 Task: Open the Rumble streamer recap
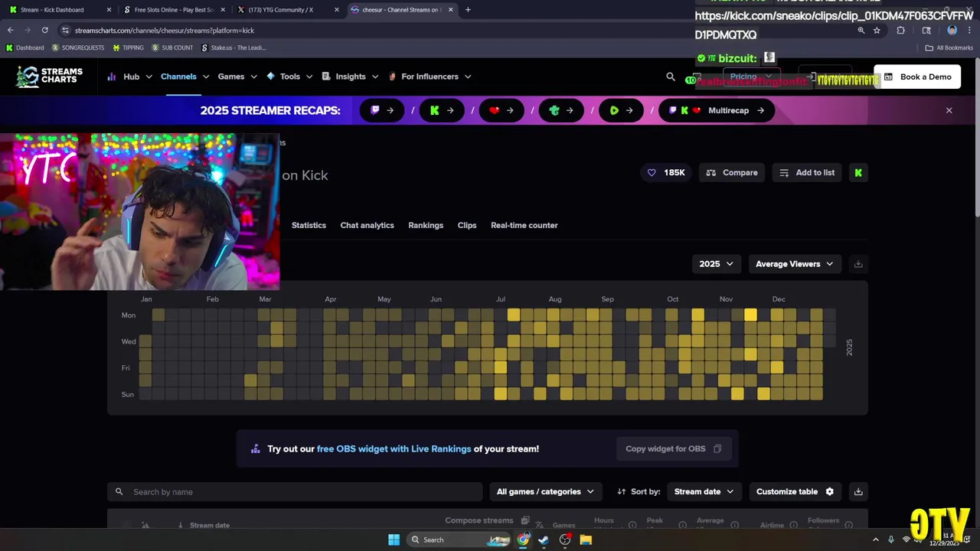[621, 110]
